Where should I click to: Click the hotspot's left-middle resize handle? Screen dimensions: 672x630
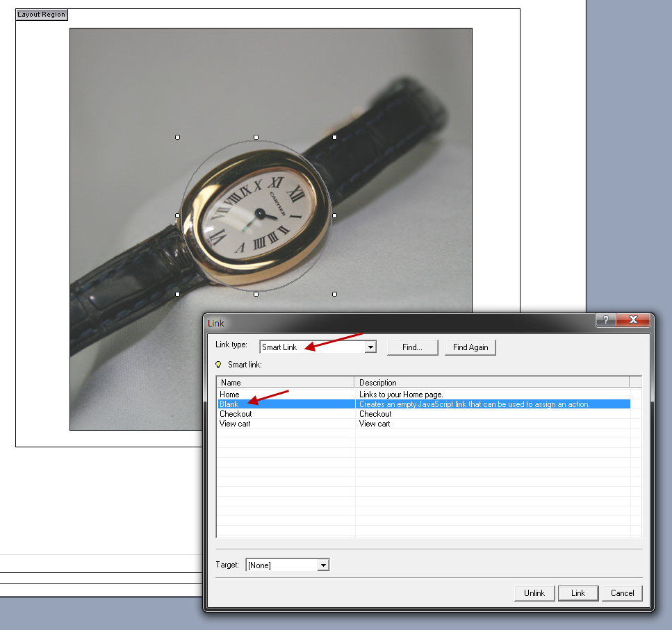coord(177,216)
